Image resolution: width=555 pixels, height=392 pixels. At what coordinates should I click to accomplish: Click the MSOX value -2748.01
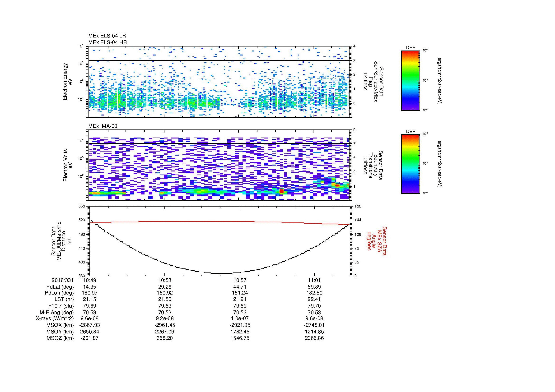314,325
